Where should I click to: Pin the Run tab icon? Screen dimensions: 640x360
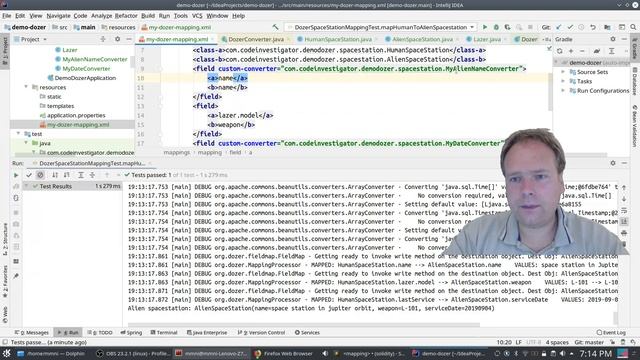pos(16,276)
